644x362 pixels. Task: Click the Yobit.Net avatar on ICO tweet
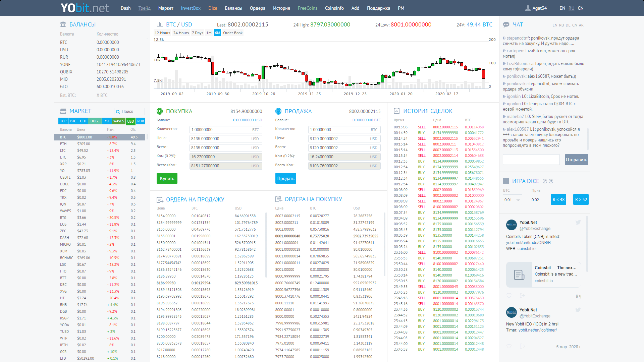point(512,312)
